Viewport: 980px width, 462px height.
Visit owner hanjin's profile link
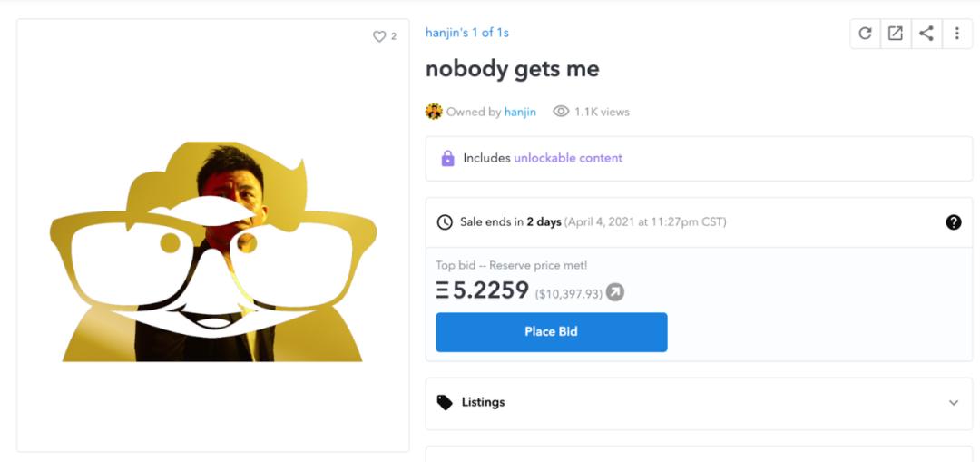click(520, 112)
